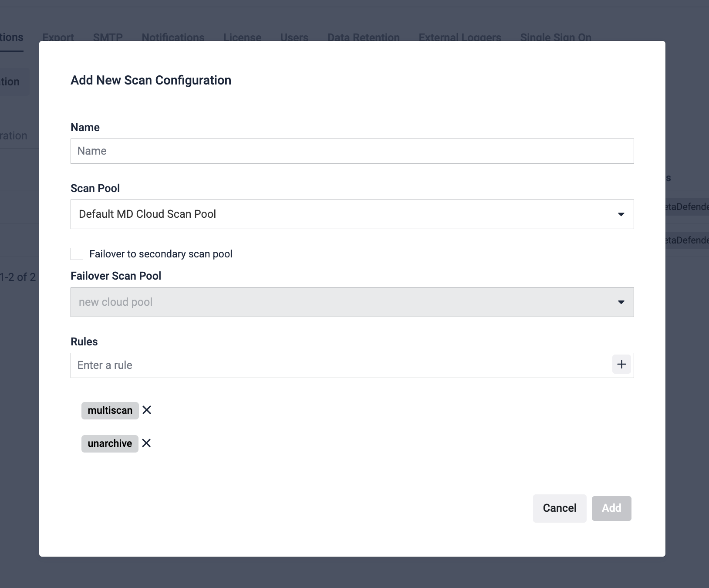Click the Add button

click(x=611, y=508)
